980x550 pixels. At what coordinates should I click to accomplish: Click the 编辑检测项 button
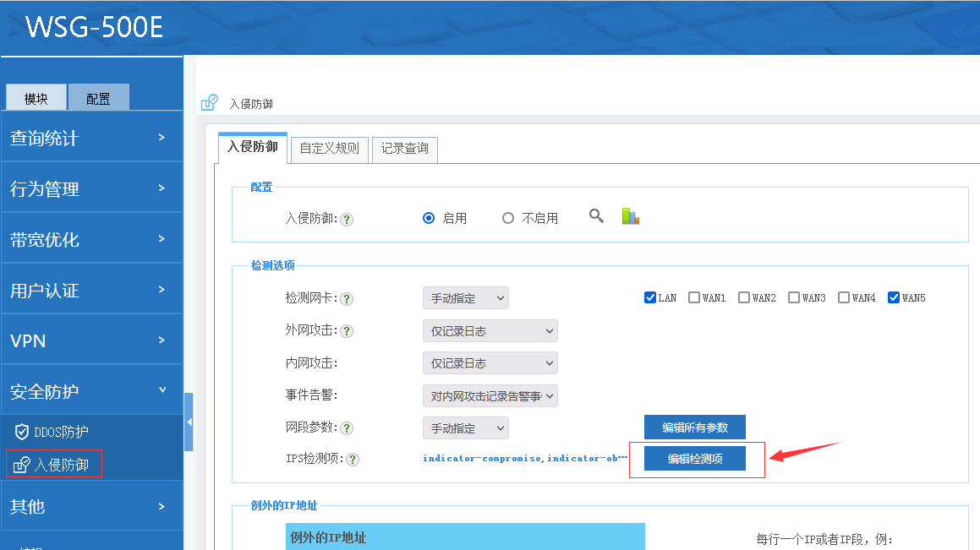click(x=695, y=459)
